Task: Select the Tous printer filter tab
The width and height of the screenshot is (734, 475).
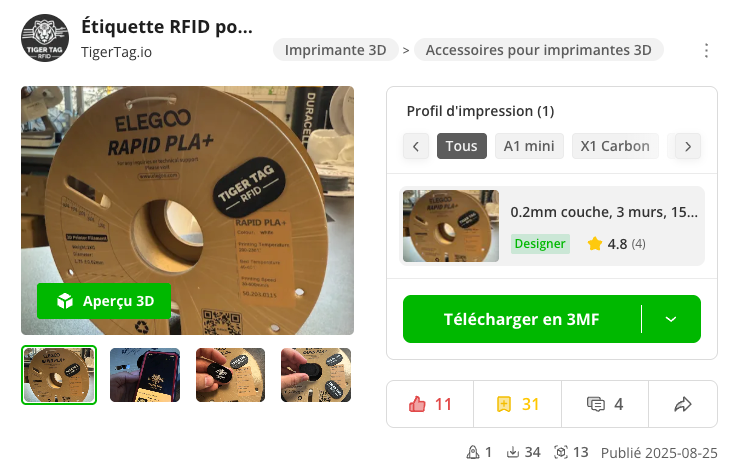Action: pyautogui.click(x=462, y=146)
